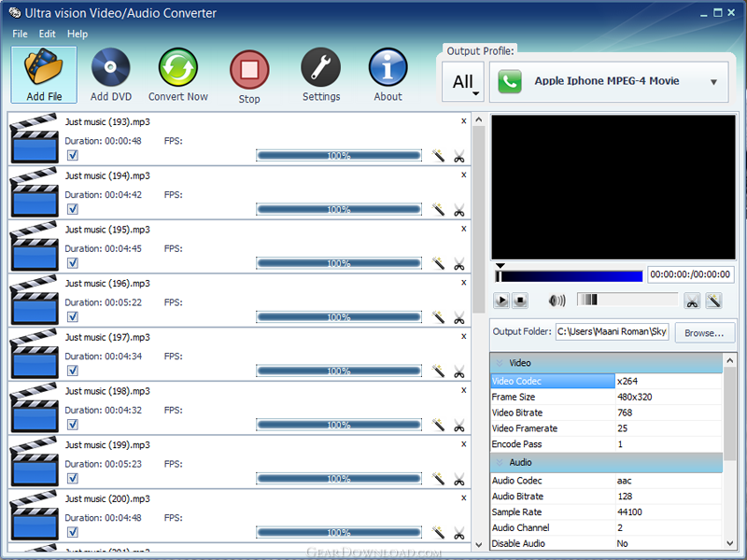
Task: Click magic wand for Just music (199).mp3
Action: click(438, 479)
